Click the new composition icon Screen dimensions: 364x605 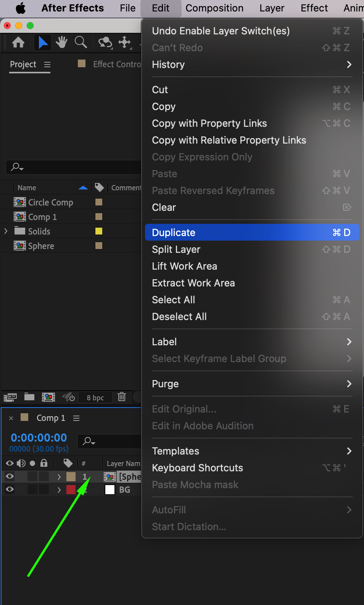pyautogui.click(x=48, y=397)
